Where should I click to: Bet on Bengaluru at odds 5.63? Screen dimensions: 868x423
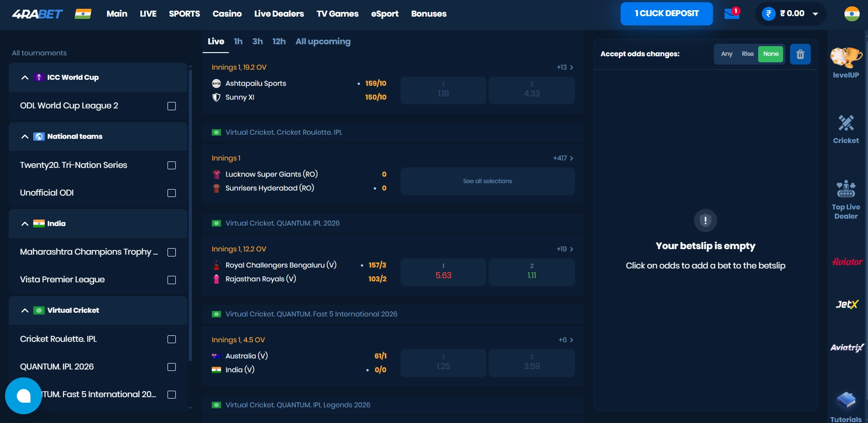coord(443,272)
